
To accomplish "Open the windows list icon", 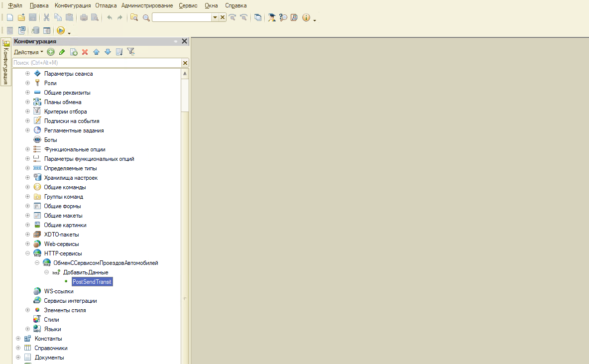I will click(258, 17).
